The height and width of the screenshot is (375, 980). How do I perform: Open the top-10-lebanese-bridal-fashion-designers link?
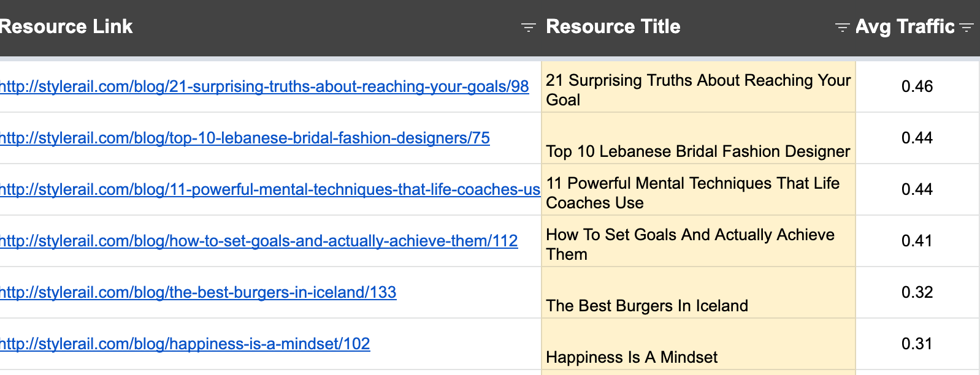245,138
